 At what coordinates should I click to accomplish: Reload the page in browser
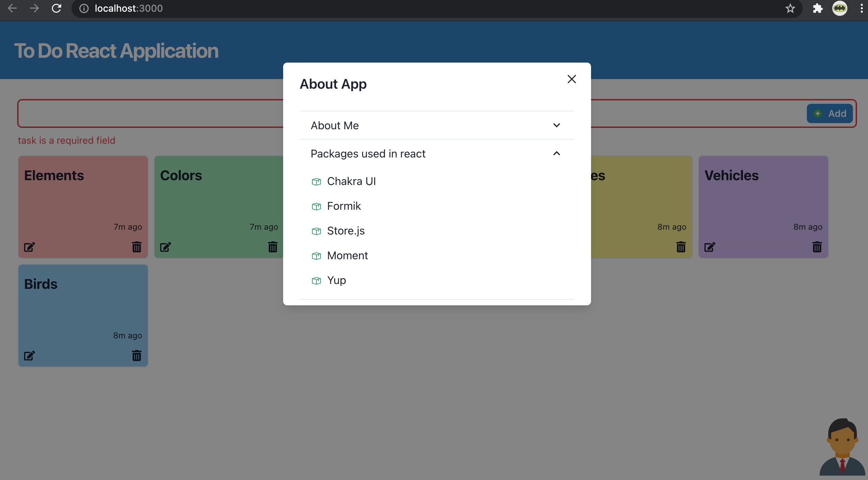pos(56,8)
